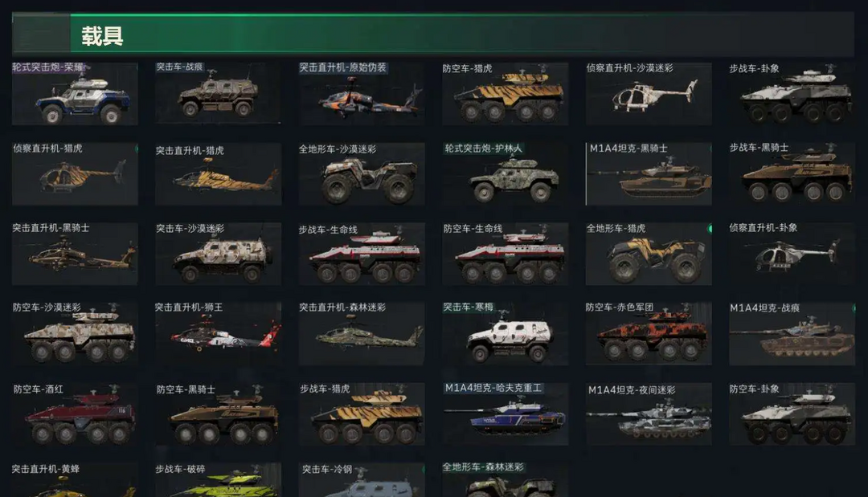Pick the 侦察直升机-沙漠迷彩 skin

pyautogui.click(x=649, y=93)
